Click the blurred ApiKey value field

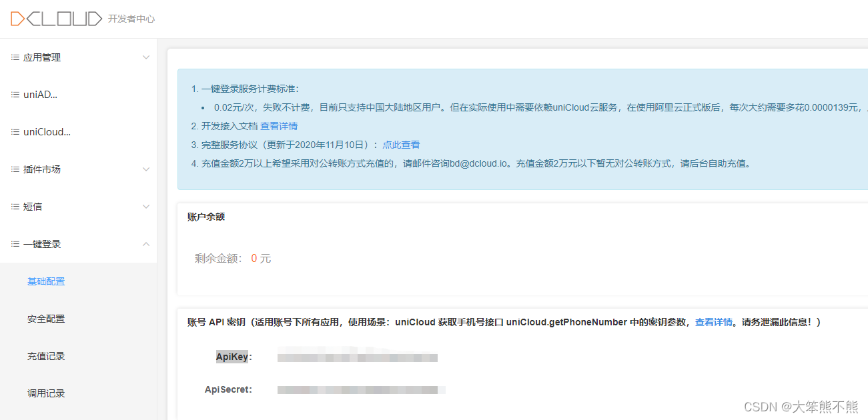coord(357,356)
